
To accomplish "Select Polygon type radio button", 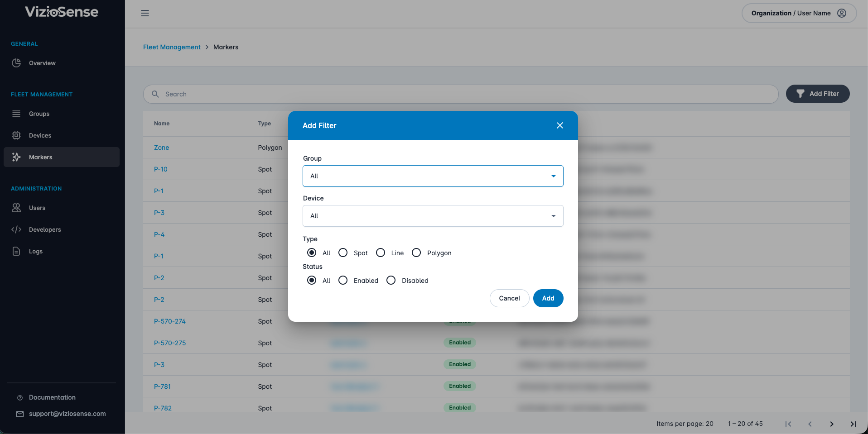I will point(416,253).
